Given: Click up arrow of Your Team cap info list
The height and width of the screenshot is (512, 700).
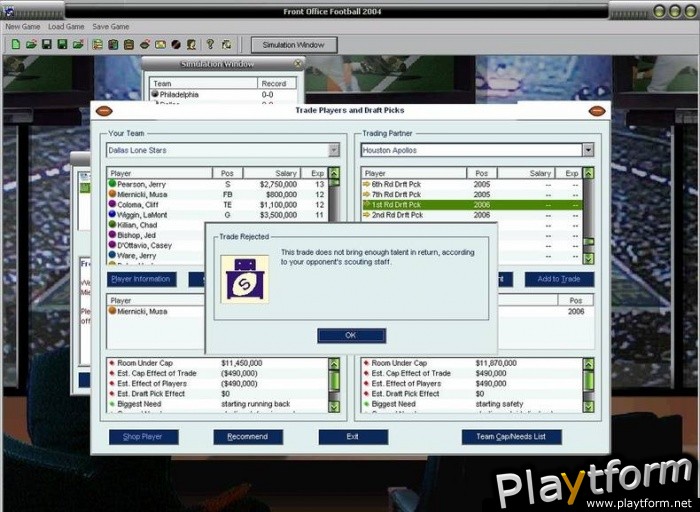Looking at the screenshot, I should (x=334, y=364).
